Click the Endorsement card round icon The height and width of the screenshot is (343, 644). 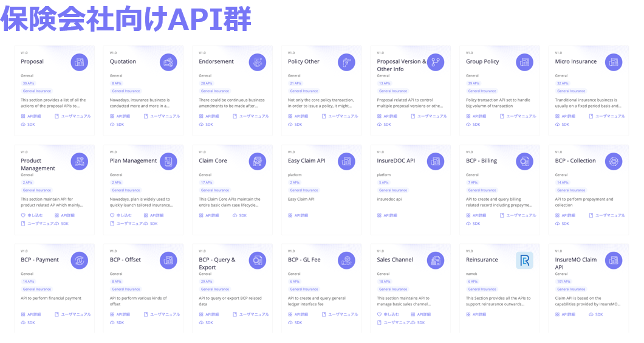[258, 62]
